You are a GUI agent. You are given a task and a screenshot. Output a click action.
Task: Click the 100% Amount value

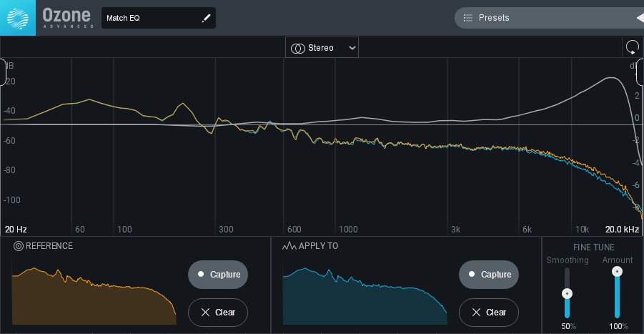point(618,326)
